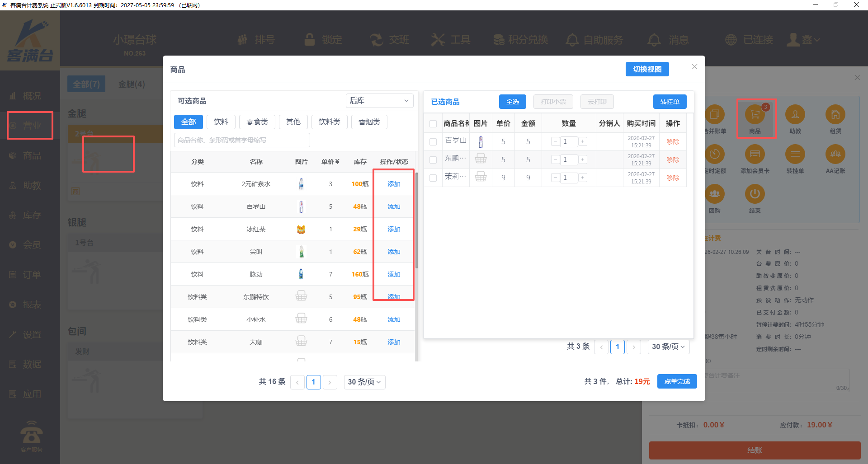The width and height of the screenshot is (868, 464).
Task: Switch to the 香烟类 category tab
Action: 369,122
